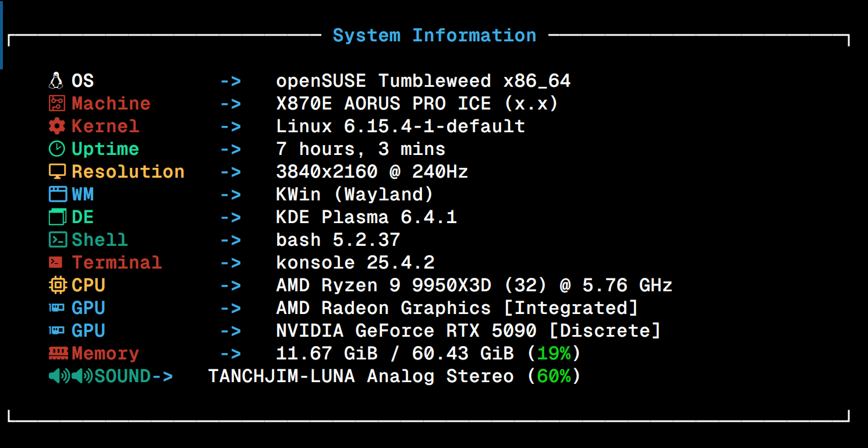Click 'Linux 6.15.4-1-default' text

[401, 126]
